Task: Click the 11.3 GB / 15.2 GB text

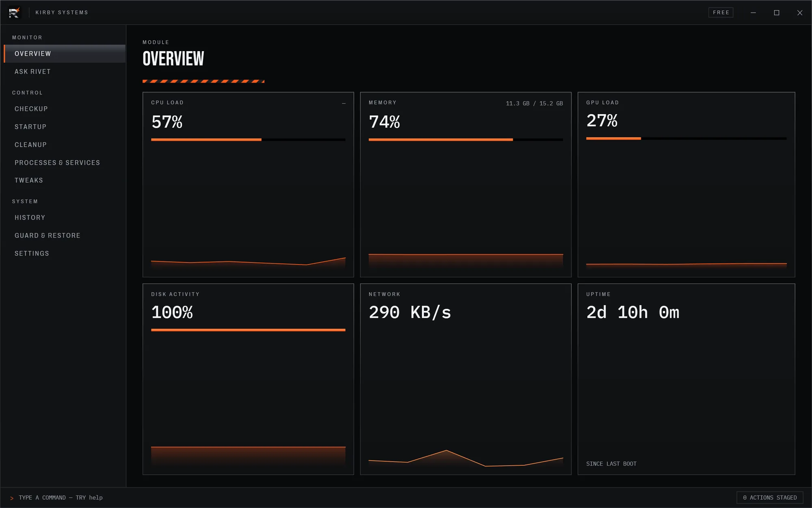Action: (534, 104)
